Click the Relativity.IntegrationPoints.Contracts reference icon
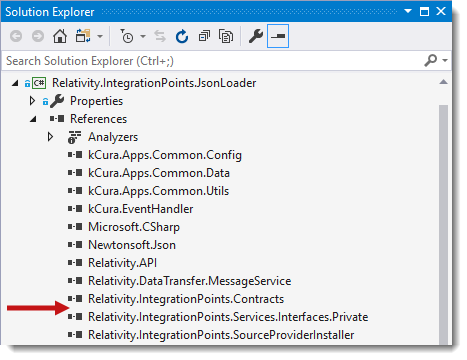This screenshot has height=360, width=467. pos(75,299)
